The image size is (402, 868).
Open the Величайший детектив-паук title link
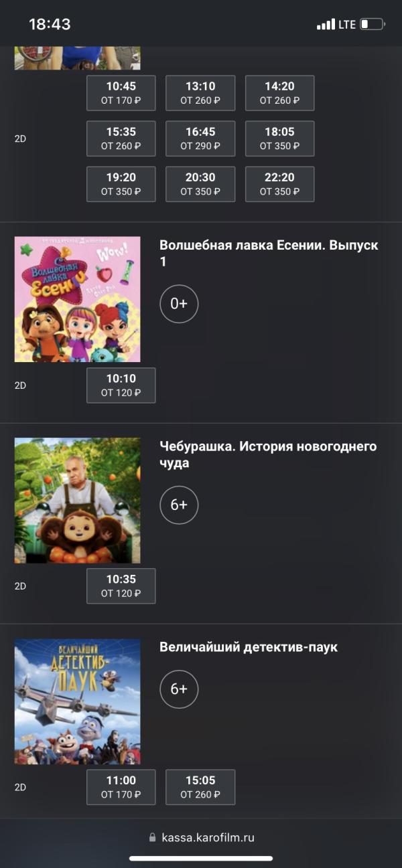pyautogui.click(x=249, y=647)
